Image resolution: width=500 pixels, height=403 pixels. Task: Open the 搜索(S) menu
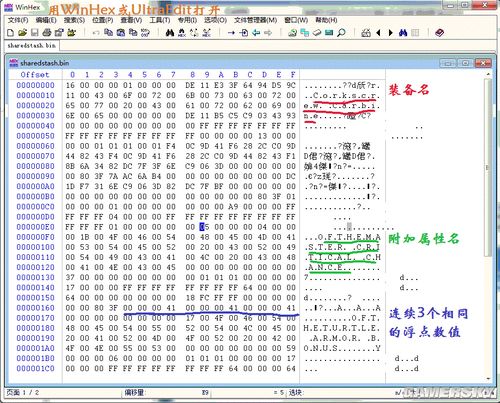(74, 20)
